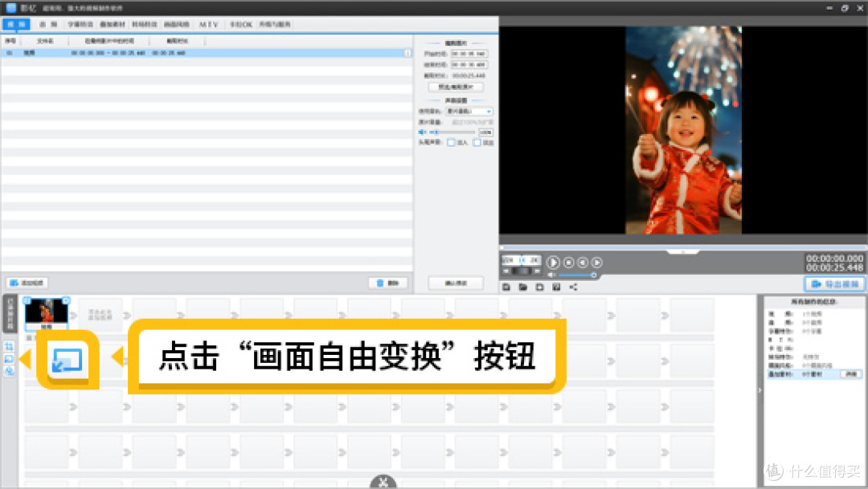
Task: Open a project with the folder icon
Action: click(x=522, y=287)
